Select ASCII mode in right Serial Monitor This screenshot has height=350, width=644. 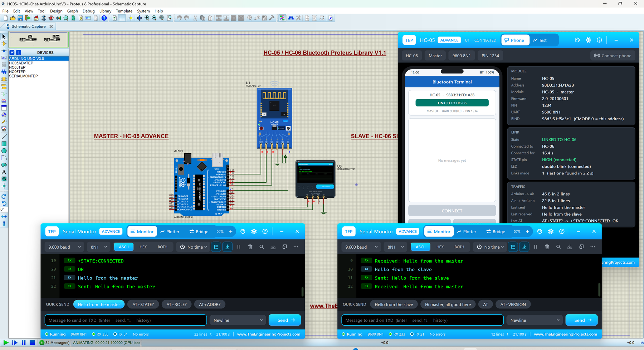421,247
